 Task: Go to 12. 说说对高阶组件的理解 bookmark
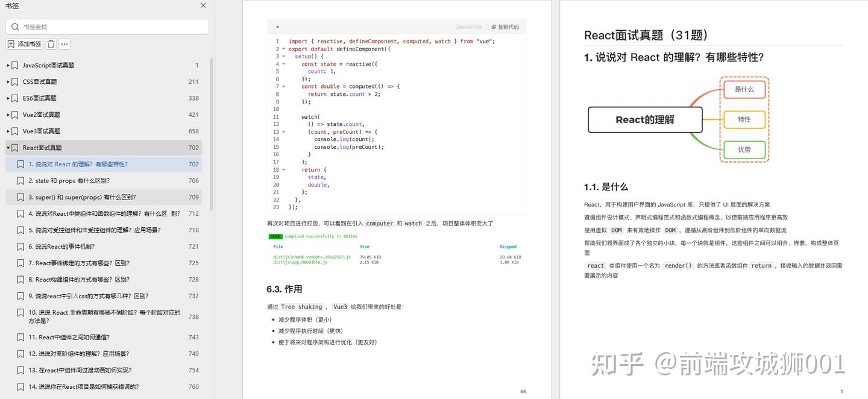[x=79, y=354]
